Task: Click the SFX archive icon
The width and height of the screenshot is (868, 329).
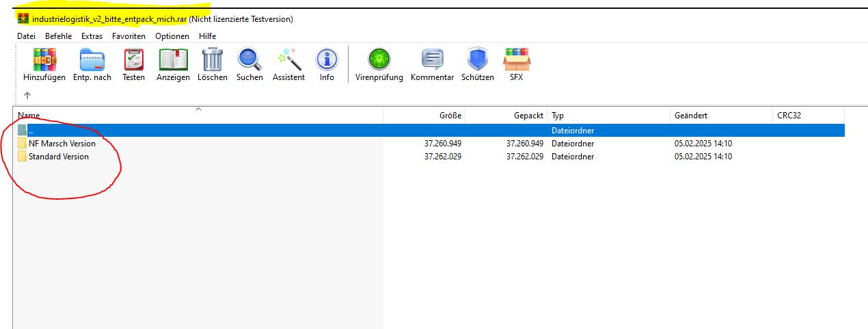Action: tap(516, 60)
